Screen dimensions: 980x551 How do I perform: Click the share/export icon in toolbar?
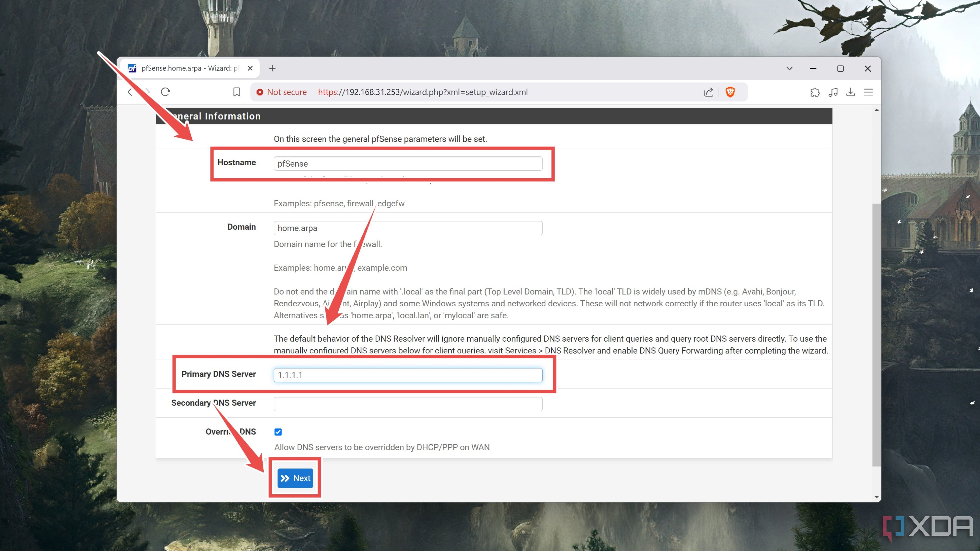[709, 92]
